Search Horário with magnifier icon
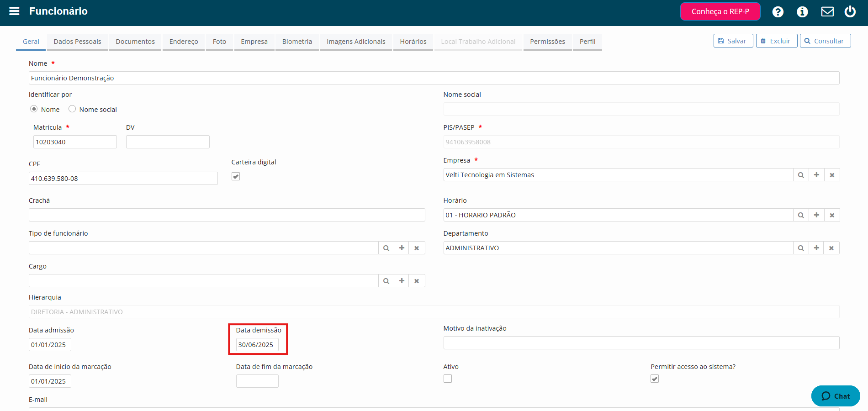The width and height of the screenshot is (868, 411). [x=801, y=215]
